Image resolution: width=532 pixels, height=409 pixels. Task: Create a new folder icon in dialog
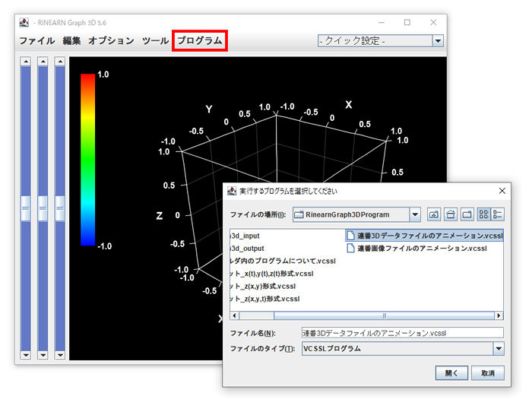tap(467, 214)
